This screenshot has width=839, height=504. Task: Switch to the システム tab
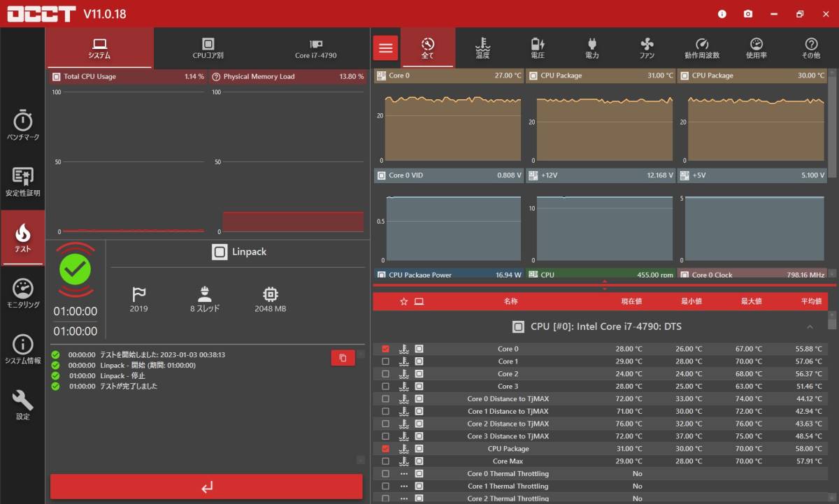[x=99, y=48]
